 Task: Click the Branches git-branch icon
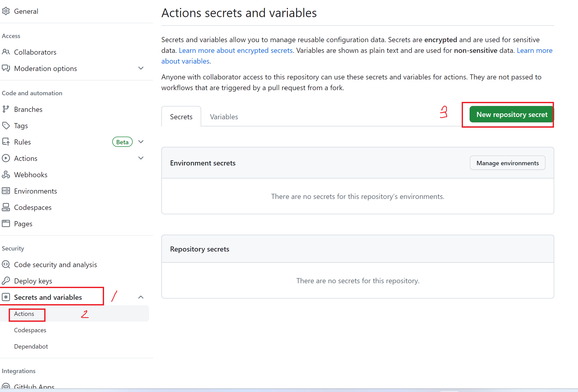pyautogui.click(x=6, y=109)
